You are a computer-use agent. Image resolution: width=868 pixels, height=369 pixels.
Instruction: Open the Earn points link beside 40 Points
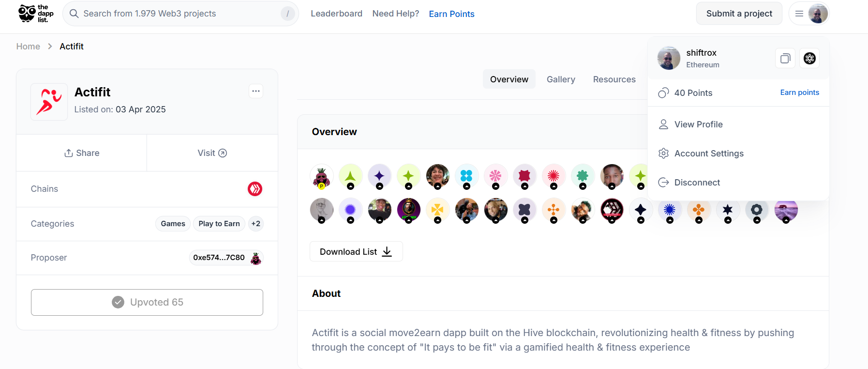pos(799,92)
